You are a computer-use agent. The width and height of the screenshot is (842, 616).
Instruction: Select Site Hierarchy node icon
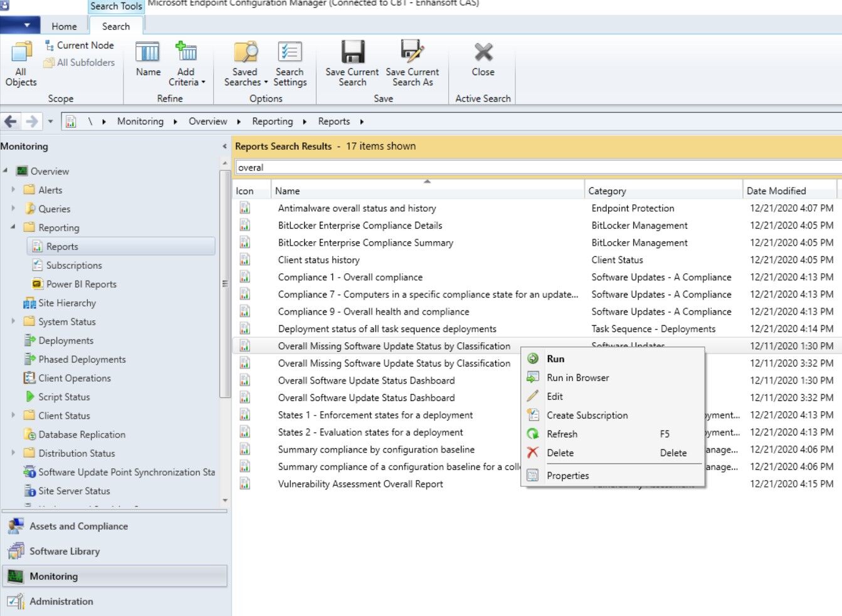click(x=29, y=303)
